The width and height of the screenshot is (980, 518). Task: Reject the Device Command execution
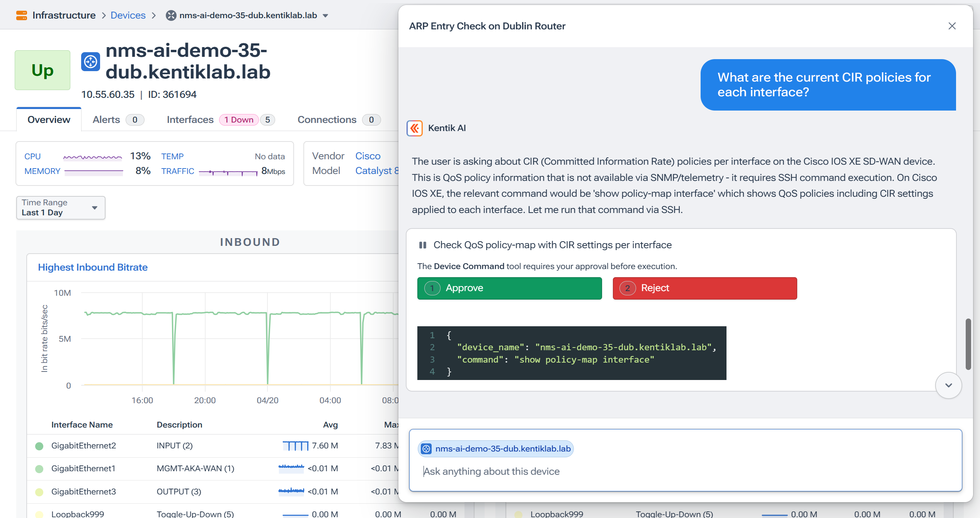pos(704,288)
